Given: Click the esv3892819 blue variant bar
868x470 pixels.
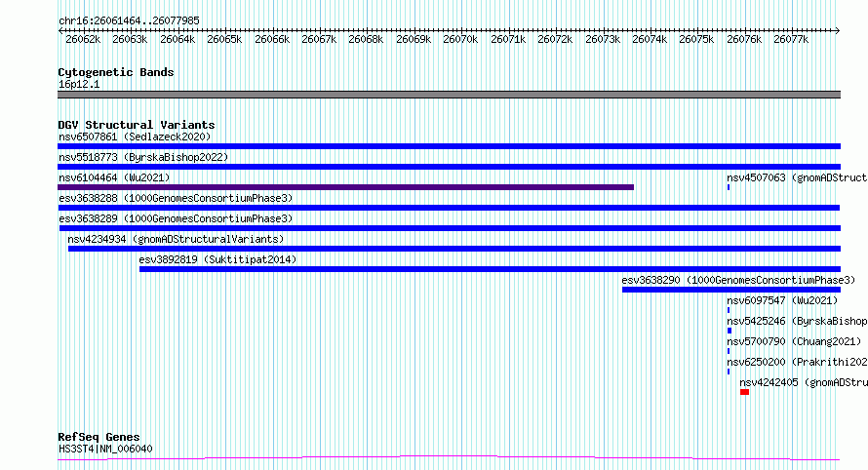Looking at the screenshot, I should pos(490,269).
